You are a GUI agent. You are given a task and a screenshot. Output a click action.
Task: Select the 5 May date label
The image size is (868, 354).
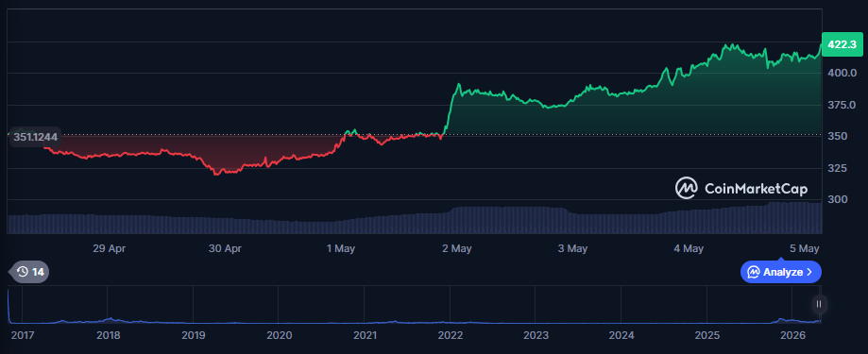tap(805, 248)
